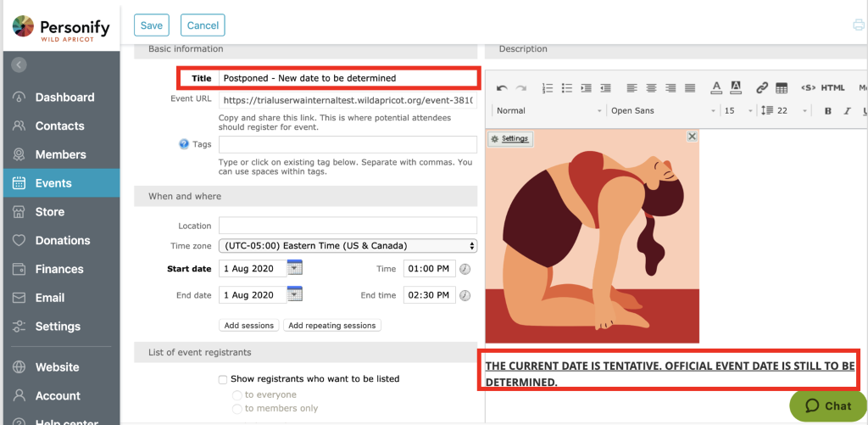This screenshot has height=425, width=868.
Task: Remove the image with the X icon
Action: pyautogui.click(x=692, y=137)
